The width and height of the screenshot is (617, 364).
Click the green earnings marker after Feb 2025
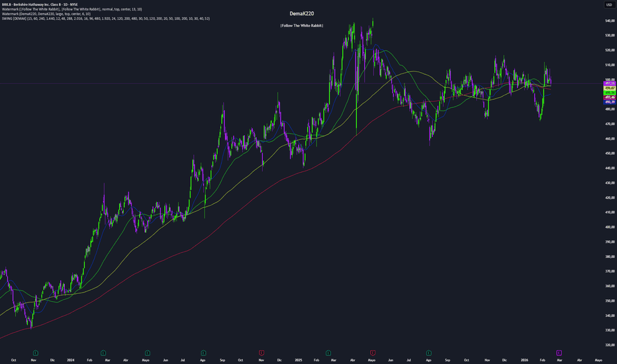pos(328,352)
